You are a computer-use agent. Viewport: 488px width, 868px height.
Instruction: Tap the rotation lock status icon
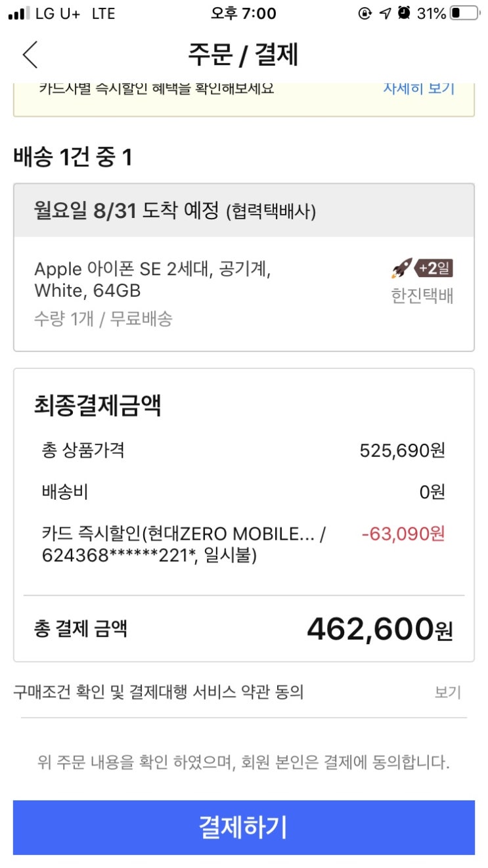[365, 13]
